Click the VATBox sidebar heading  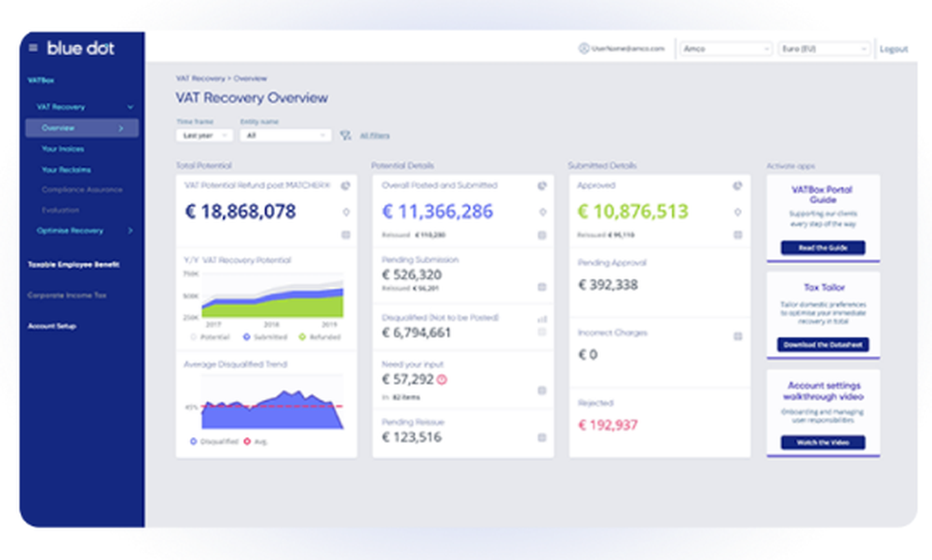tap(41, 80)
